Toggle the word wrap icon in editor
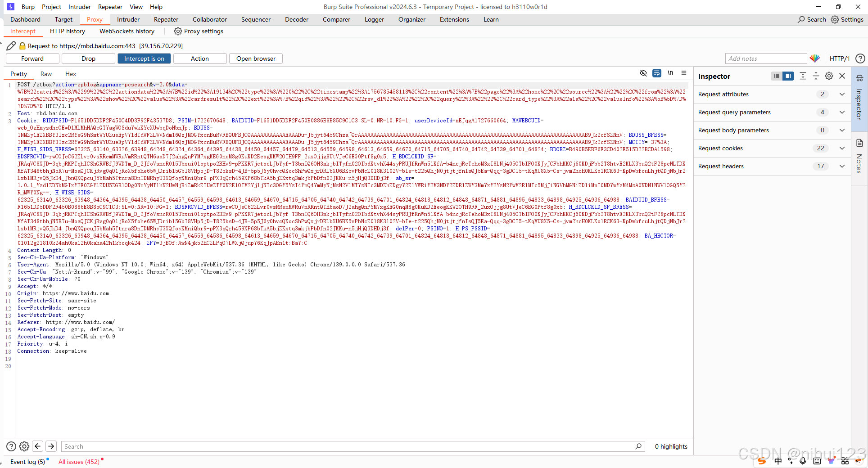Viewport: 868px width, 468px height. [x=657, y=73]
